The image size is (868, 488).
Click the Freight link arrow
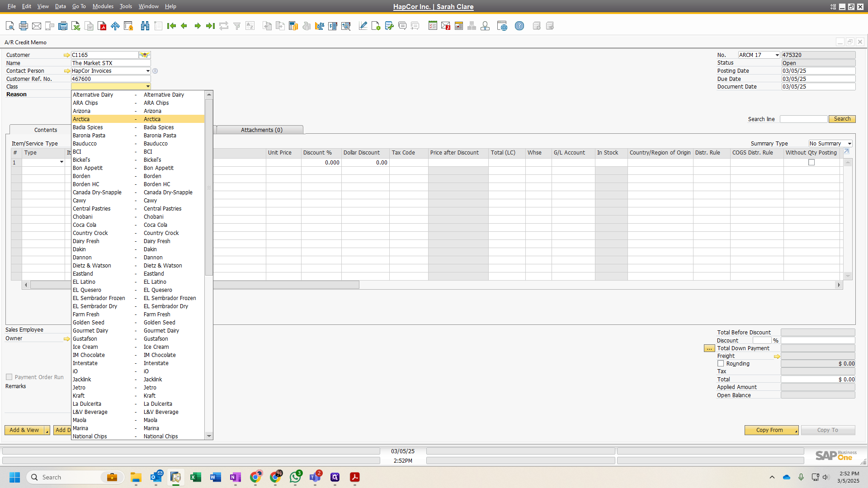pos(777,357)
